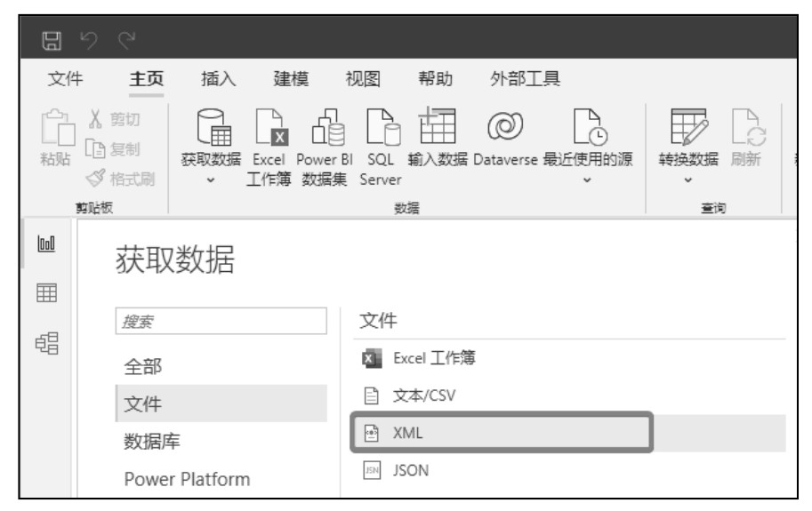Screen dimensions: 812x511
Task: Click the Excel icon in file list
Action: tap(372, 358)
